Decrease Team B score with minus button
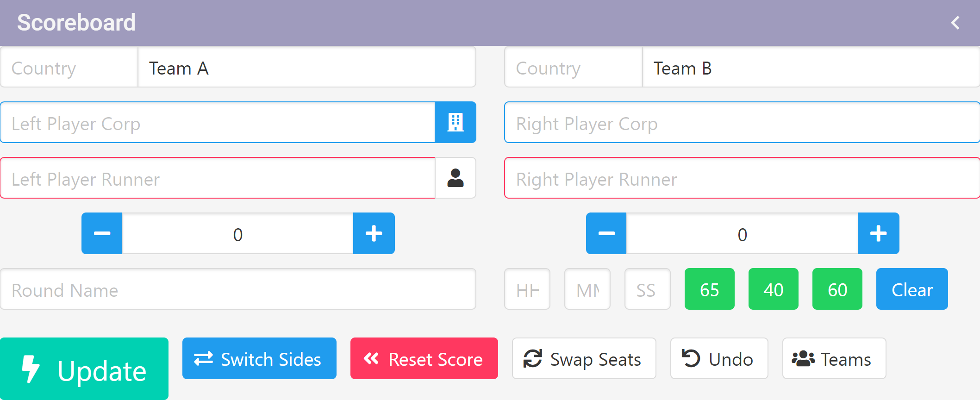Viewport: 980px width, 400px height. 606,234
